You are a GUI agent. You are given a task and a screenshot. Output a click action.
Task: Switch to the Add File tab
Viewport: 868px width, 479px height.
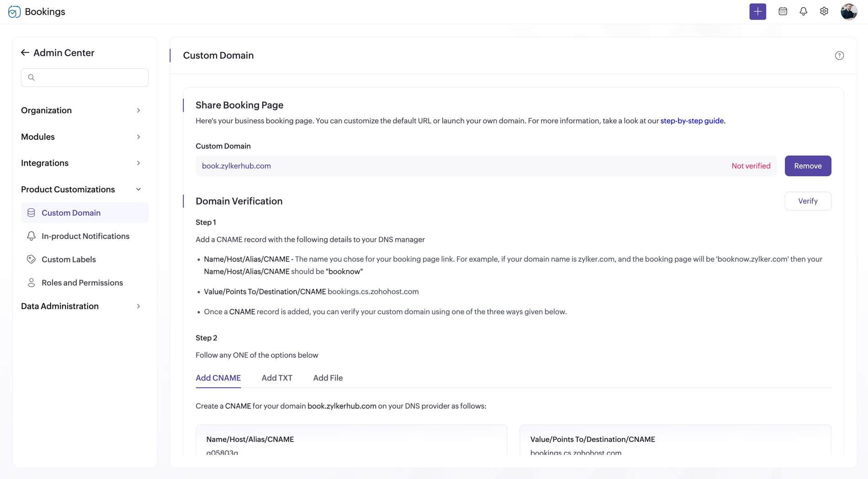coord(328,378)
